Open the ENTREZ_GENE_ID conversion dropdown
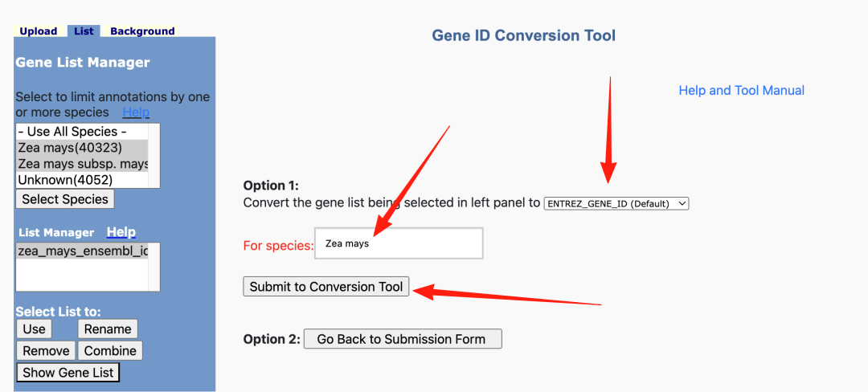The height and width of the screenshot is (392, 868). click(x=616, y=203)
